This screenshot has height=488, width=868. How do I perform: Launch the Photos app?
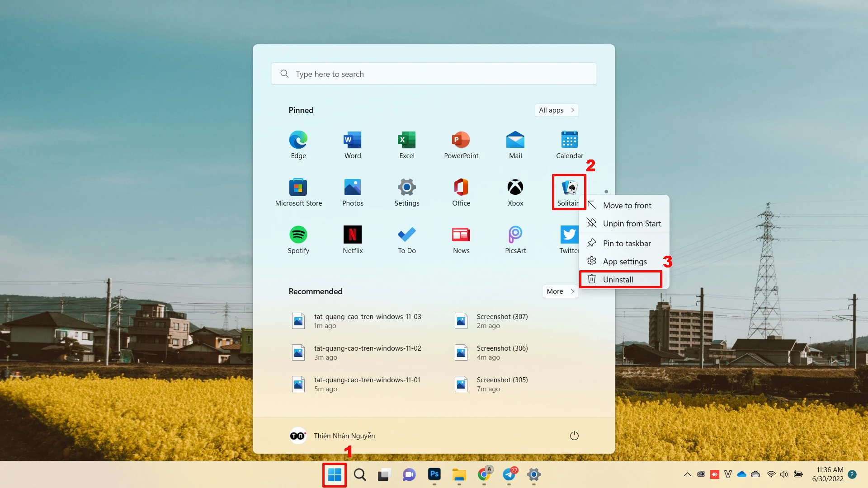pos(353,192)
